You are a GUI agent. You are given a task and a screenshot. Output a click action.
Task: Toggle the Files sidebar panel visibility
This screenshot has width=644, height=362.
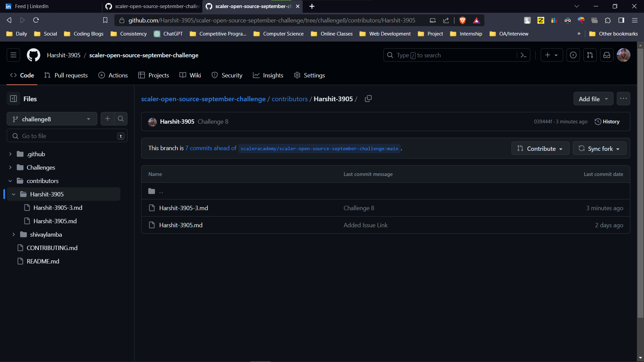point(13,99)
